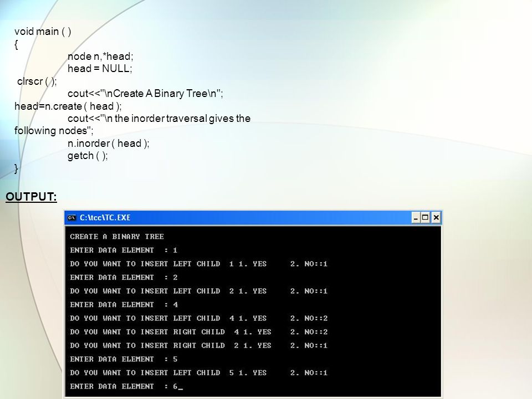Click 'ENTER DATA ELEMENT : 6' console prompt
532x399 pixels.
(126, 386)
